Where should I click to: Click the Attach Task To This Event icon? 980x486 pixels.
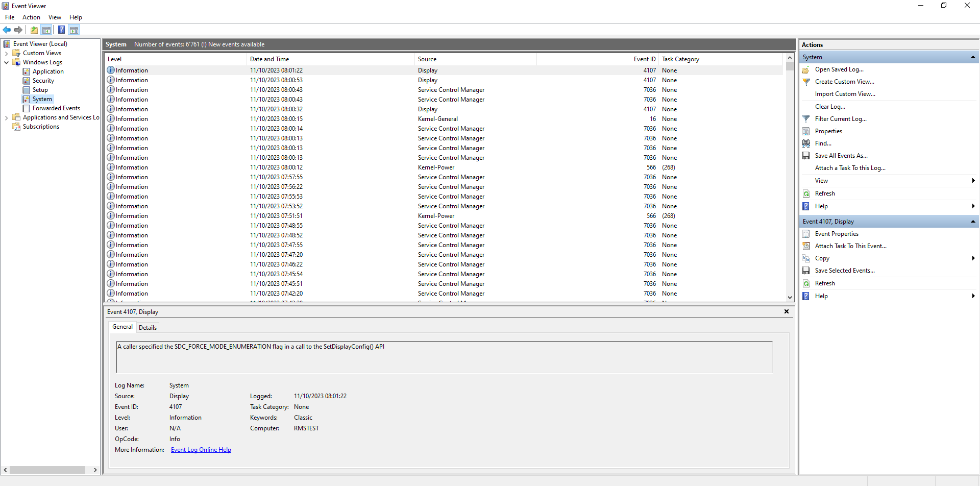[806, 246]
